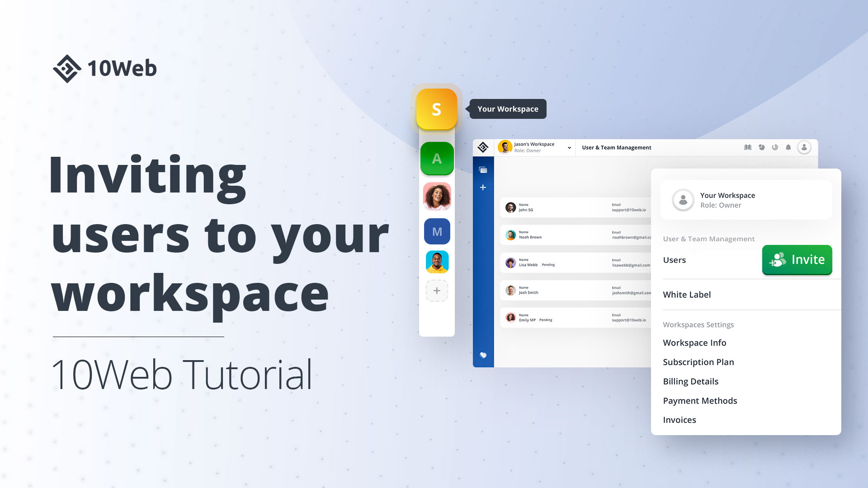The width and height of the screenshot is (868, 488).
Task: Select the green A workspace avatar
Action: point(438,158)
